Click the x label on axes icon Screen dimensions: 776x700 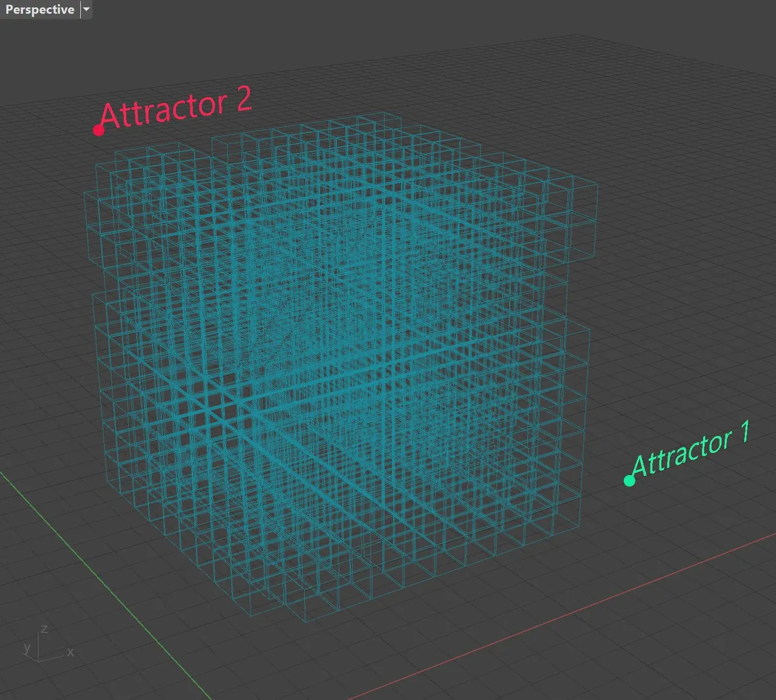click(x=70, y=652)
